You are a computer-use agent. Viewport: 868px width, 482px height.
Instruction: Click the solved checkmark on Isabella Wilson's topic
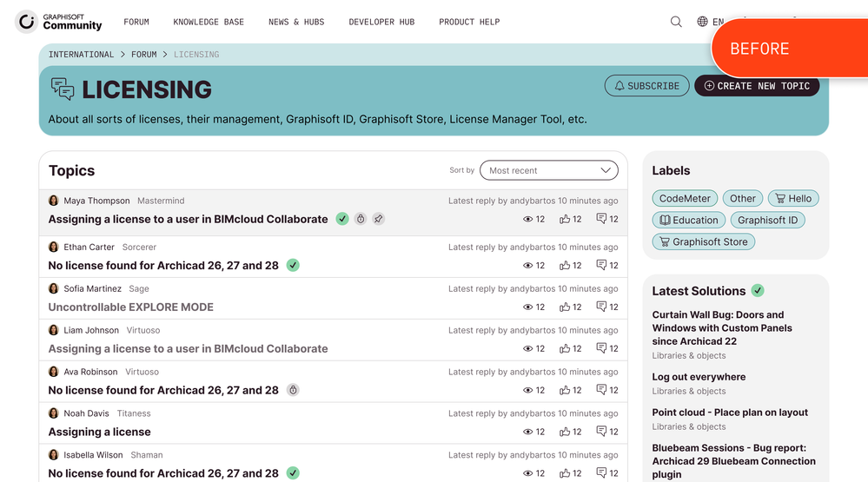pyautogui.click(x=293, y=473)
